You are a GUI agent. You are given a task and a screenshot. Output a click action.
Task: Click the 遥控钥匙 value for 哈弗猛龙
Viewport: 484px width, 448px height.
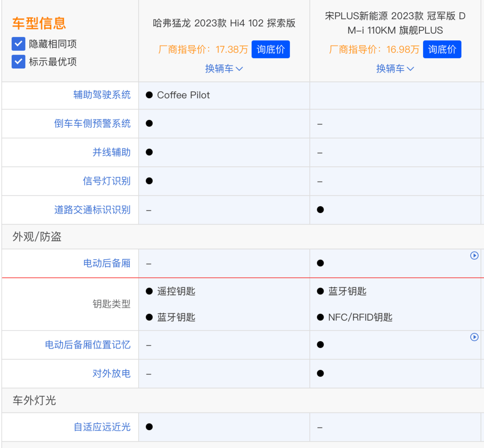pyautogui.click(x=176, y=291)
